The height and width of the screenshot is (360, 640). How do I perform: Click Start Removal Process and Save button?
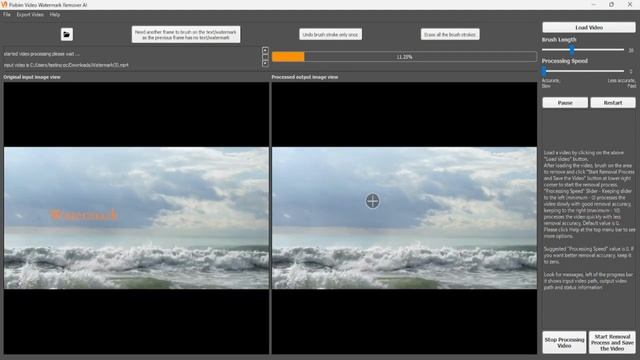[x=612, y=342]
